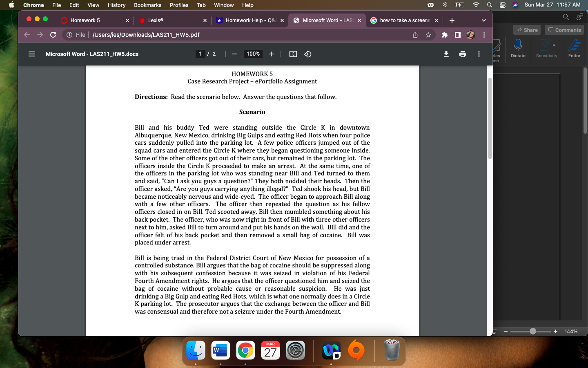588x368 pixels.
Task: Open the tab search chevron in Chrome
Action: click(483, 20)
